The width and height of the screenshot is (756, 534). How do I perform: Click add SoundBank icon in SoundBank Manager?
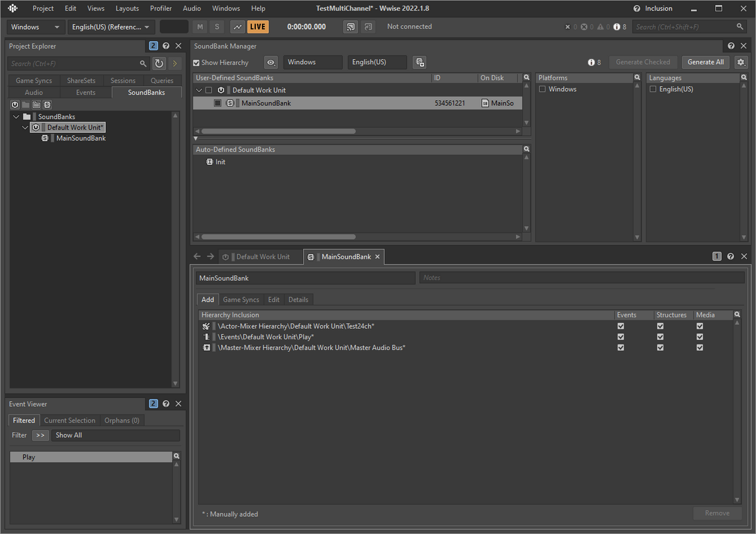click(x=420, y=62)
